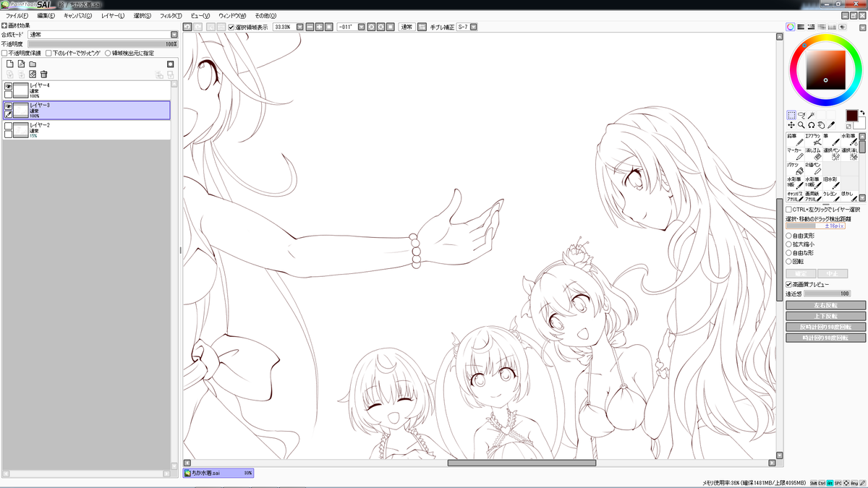868x488 pixels.
Task: Select the バケツ bucket fill tool
Action: point(794,168)
